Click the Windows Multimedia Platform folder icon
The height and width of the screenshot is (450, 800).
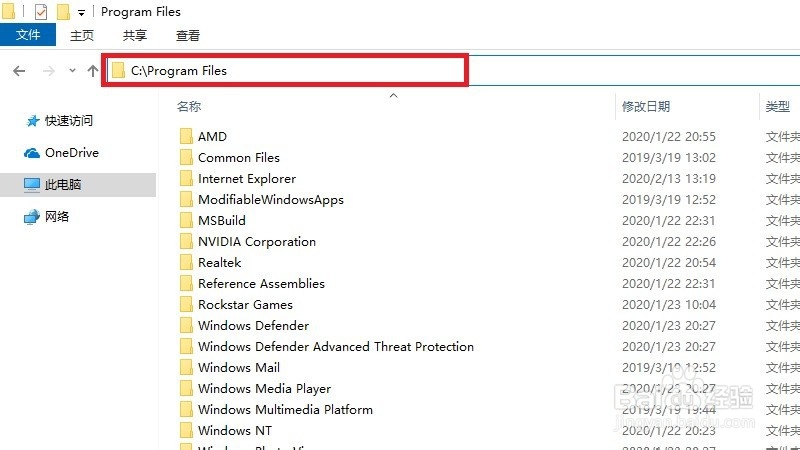point(186,409)
